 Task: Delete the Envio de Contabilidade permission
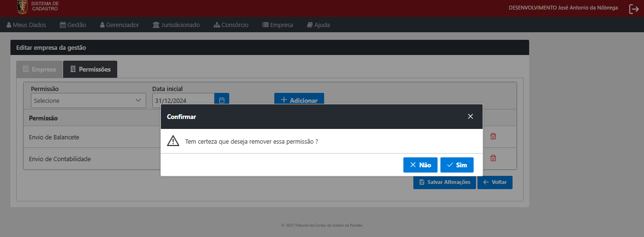(x=493, y=158)
